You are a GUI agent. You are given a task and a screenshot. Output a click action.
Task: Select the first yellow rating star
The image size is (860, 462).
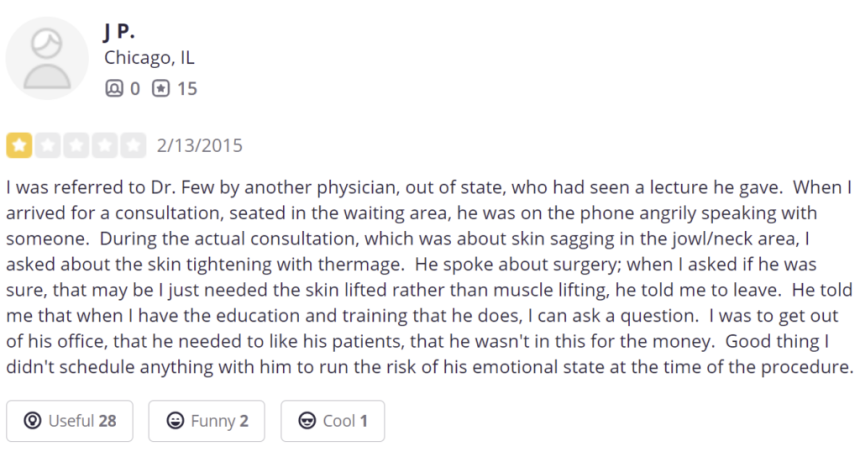pos(19,145)
